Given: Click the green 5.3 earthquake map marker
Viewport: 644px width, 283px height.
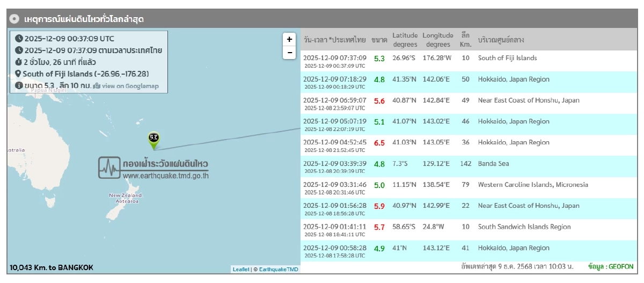Looking at the screenshot, I should point(153,138).
